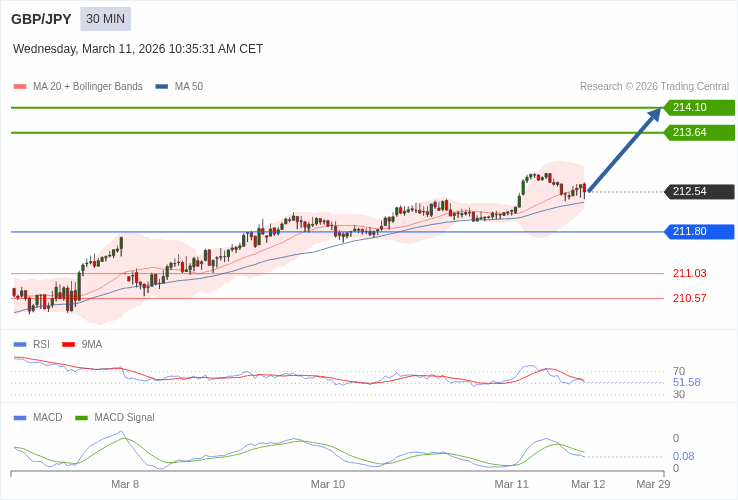Click the RSI legend swatch
Viewport: 738px width, 500px height.
20,345
